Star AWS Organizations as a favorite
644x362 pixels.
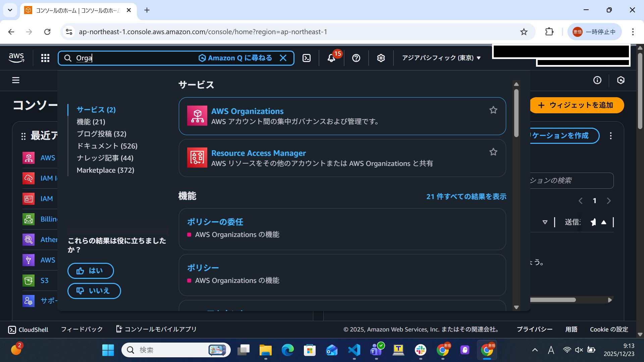coord(493,110)
